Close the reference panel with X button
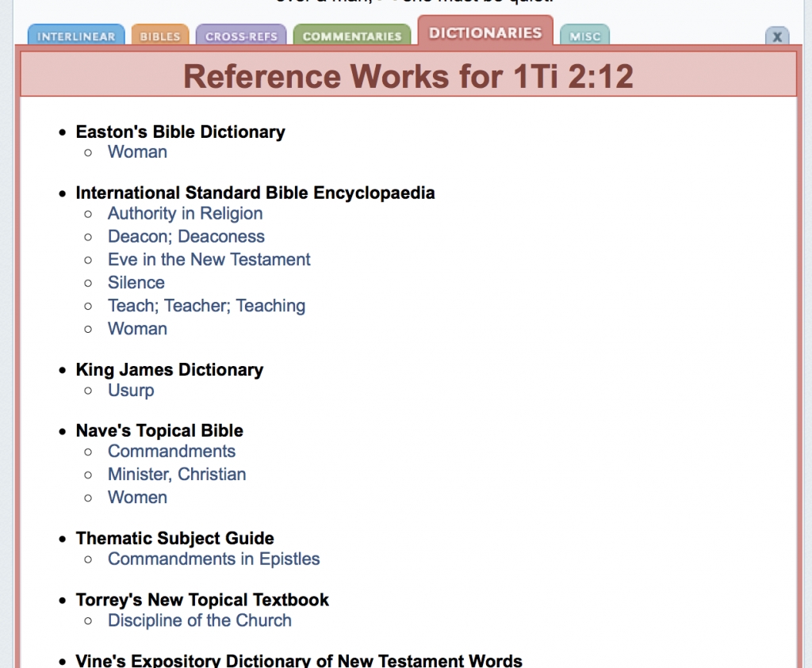This screenshot has width=812, height=668. click(776, 36)
